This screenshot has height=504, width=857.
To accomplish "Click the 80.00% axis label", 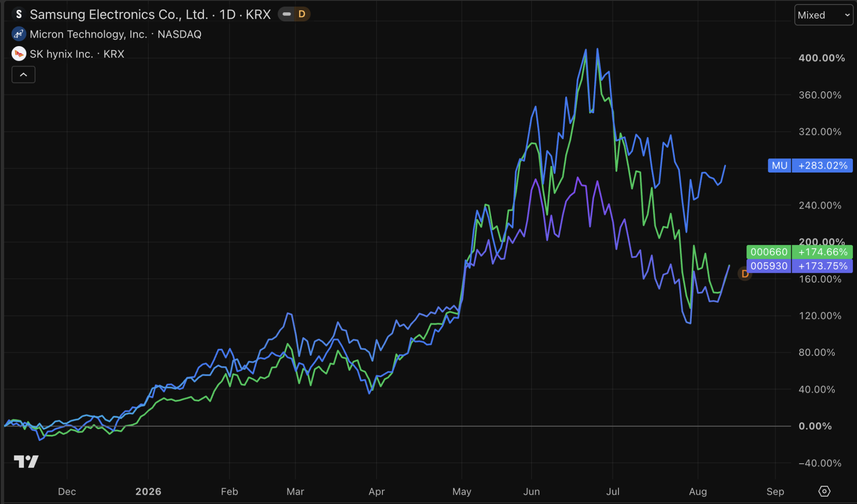I will 817,353.
